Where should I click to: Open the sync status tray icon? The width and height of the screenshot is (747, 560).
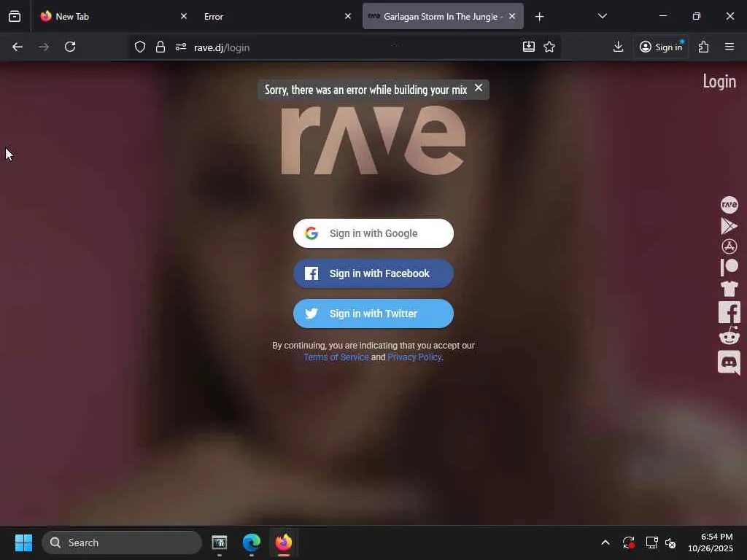628,542
